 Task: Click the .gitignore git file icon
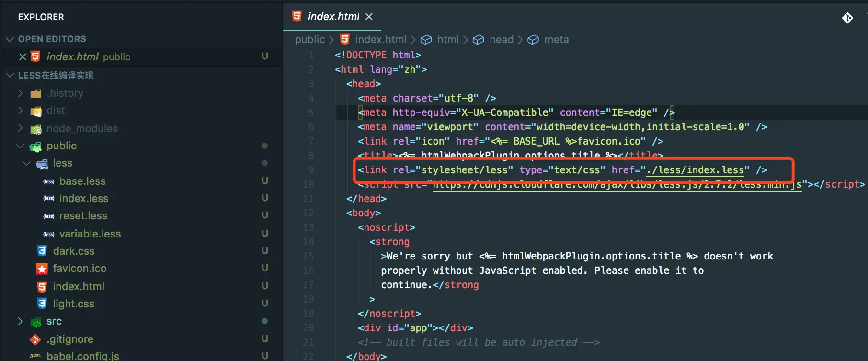pyautogui.click(x=35, y=339)
